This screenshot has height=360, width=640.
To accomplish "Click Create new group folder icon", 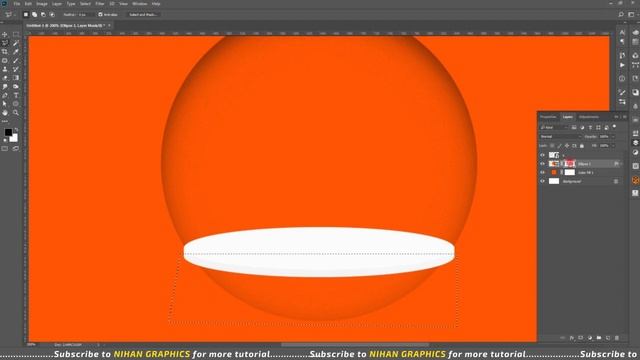I will (599, 338).
